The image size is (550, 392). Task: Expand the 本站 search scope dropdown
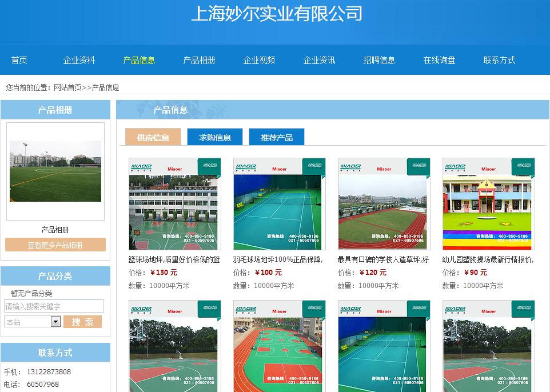56,321
